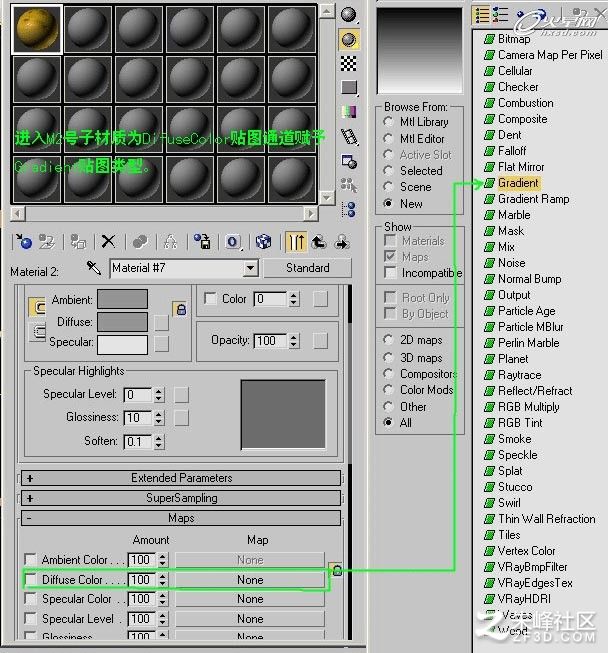Select Noise map type
The image size is (608, 653).
[512, 263]
